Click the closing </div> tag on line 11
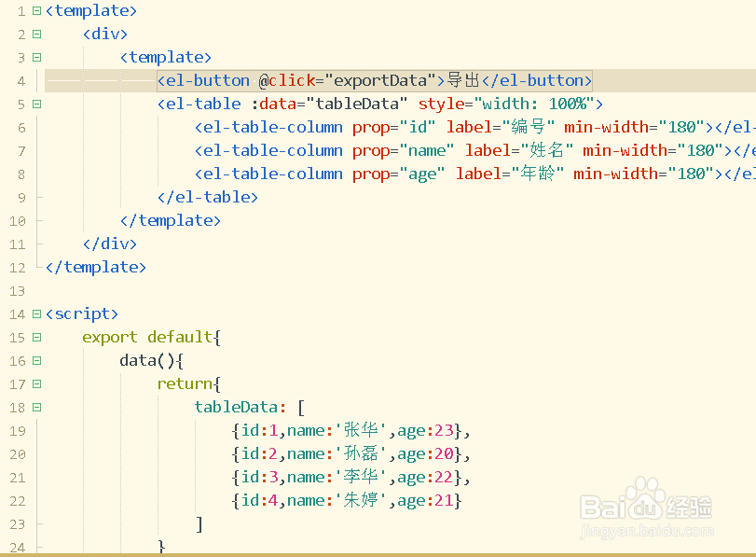 click(110, 244)
